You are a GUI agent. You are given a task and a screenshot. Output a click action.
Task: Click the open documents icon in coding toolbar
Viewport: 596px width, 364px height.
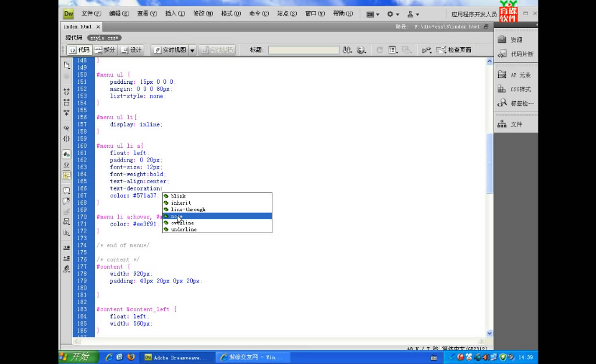pyautogui.click(x=66, y=65)
